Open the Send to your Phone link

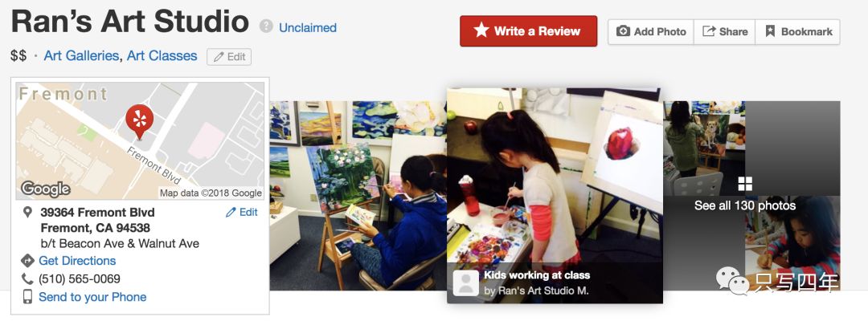(x=92, y=297)
